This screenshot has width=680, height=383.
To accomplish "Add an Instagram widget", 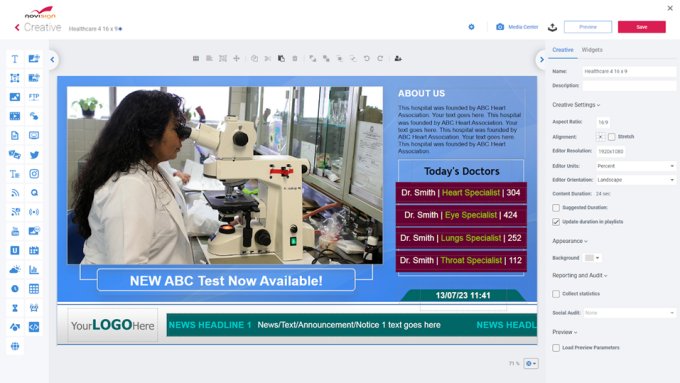I will tap(34, 174).
